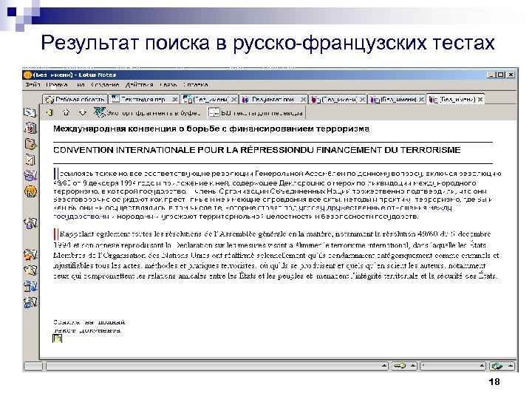Click the round orange Designer bookmark icon
Image resolution: width=532 pixels, height=399 pixels.
(x=30, y=191)
